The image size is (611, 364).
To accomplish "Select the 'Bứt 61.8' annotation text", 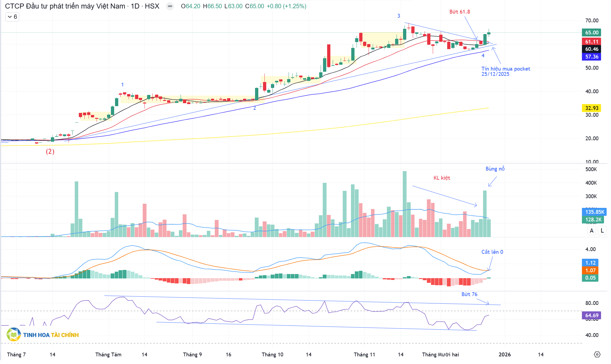I will 460,12.
